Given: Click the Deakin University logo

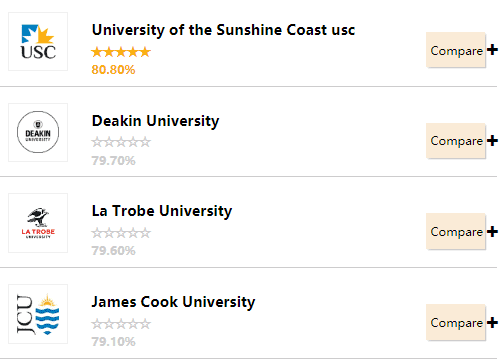Looking at the screenshot, I should tap(38, 132).
